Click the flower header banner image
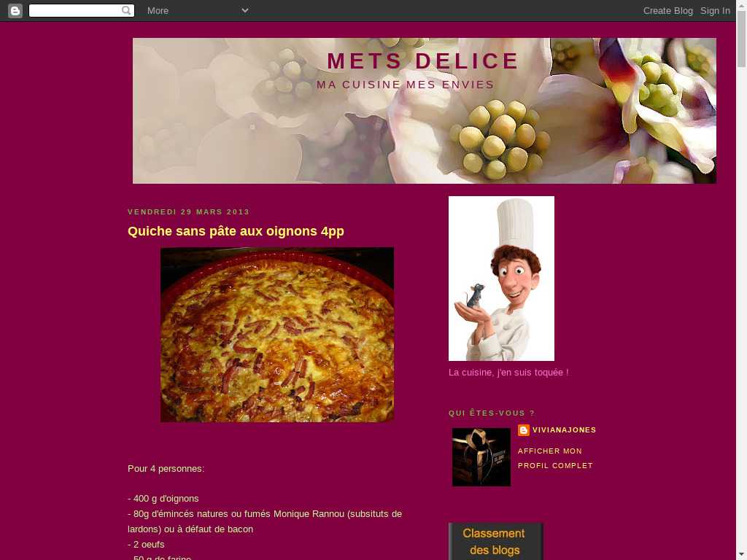747x560 pixels. [424, 111]
